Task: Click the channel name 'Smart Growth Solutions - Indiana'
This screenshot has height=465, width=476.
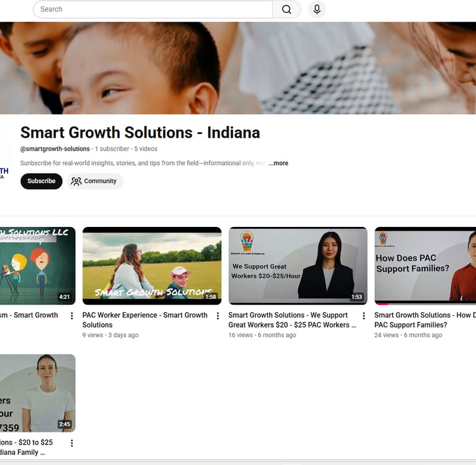Action: 140,133
